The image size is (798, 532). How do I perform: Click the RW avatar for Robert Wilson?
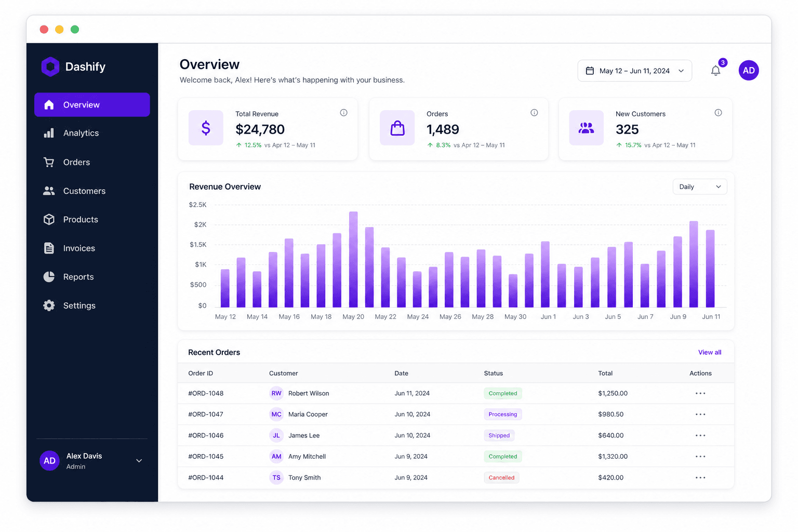(276, 393)
